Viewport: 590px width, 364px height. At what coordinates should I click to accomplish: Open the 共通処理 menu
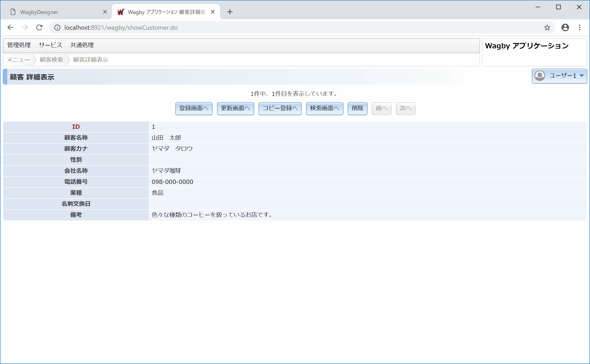82,45
